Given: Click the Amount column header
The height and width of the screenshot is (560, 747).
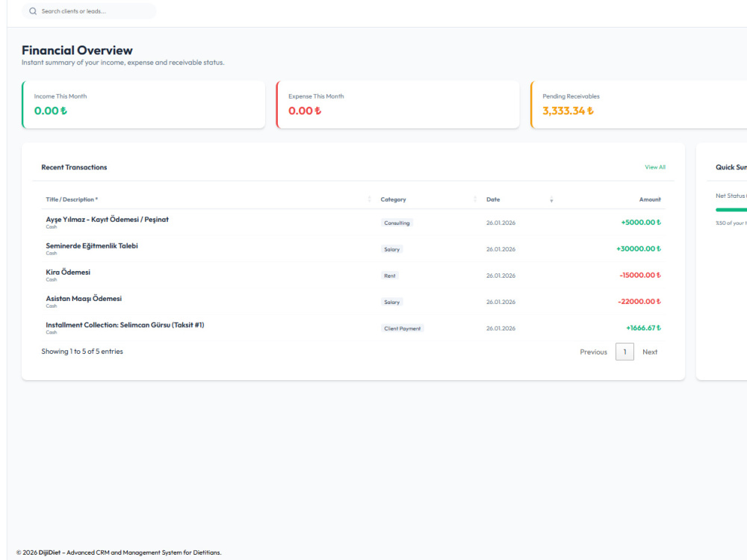Looking at the screenshot, I should (x=650, y=199).
